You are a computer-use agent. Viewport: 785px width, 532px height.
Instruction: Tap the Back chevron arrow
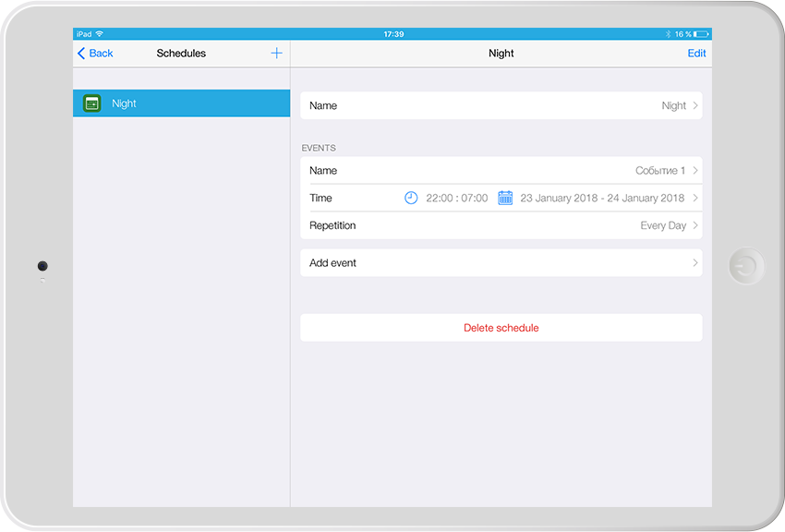click(x=81, y=54)
